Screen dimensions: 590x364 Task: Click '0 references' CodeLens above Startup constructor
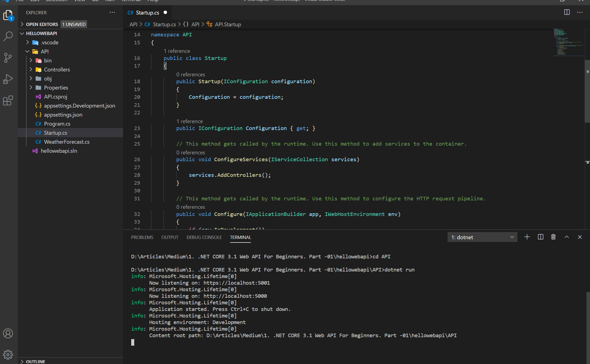(191, 74)
